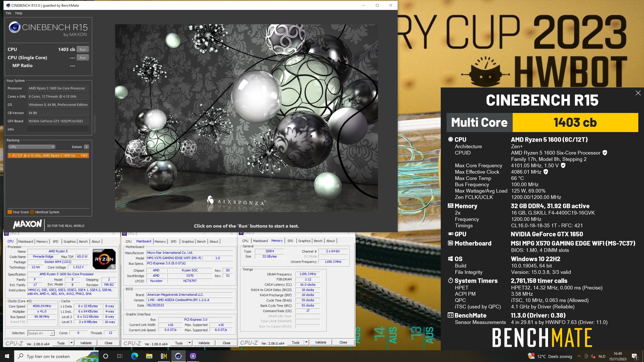Click Tools button in first CPU-Z

[61, 343]
